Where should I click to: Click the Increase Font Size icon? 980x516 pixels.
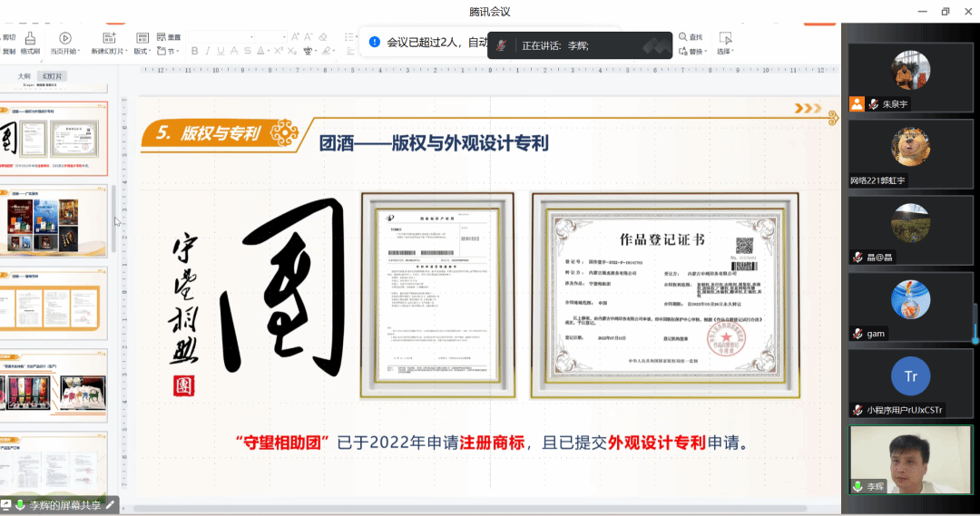click(295, 37)
